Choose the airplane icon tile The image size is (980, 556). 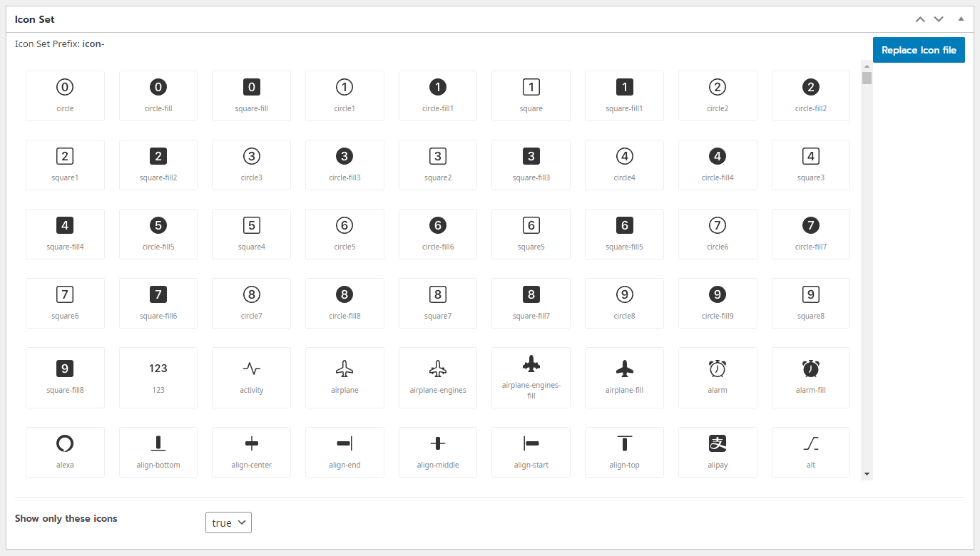coord(344,377)
